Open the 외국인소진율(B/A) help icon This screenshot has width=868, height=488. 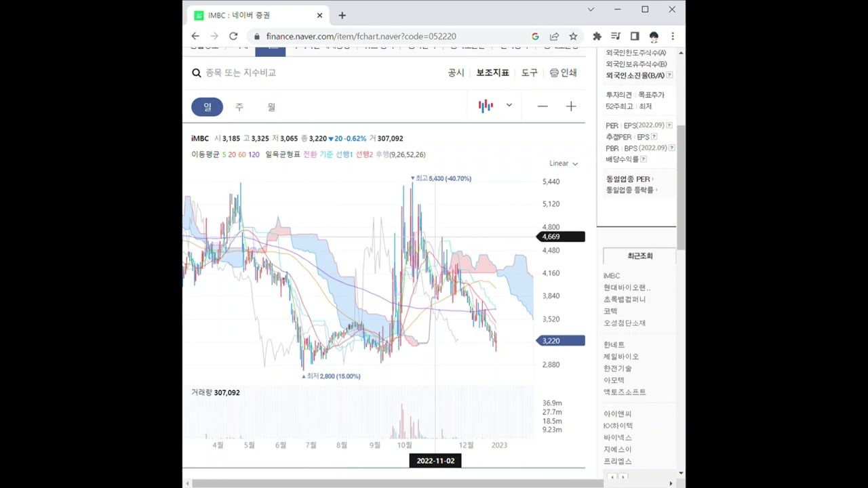point(669,75)
